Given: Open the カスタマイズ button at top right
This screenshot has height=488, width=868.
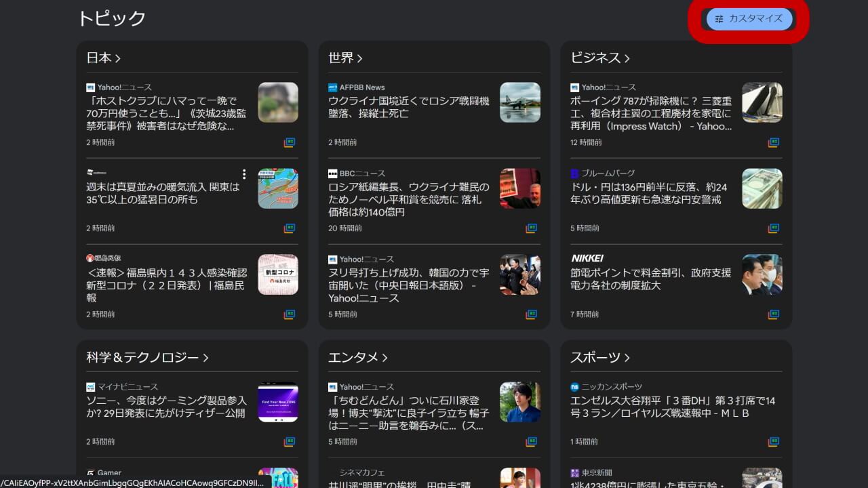Looking at the screenshot, I should coord(749,19).
